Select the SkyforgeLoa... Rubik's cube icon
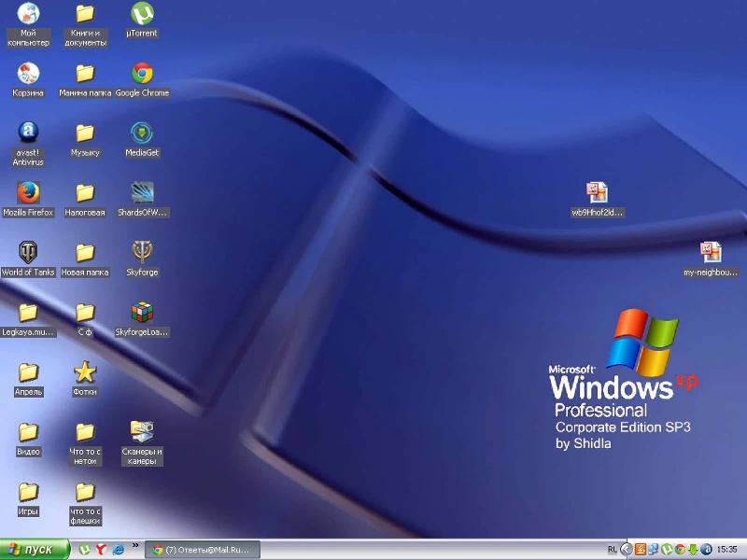 click(x=142, y=319)
